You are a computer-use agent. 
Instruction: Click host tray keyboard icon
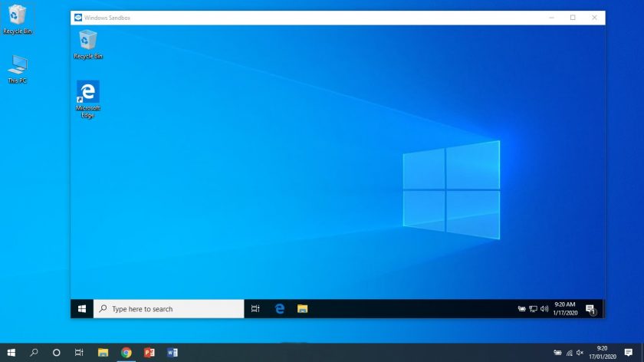pos(557,353)
